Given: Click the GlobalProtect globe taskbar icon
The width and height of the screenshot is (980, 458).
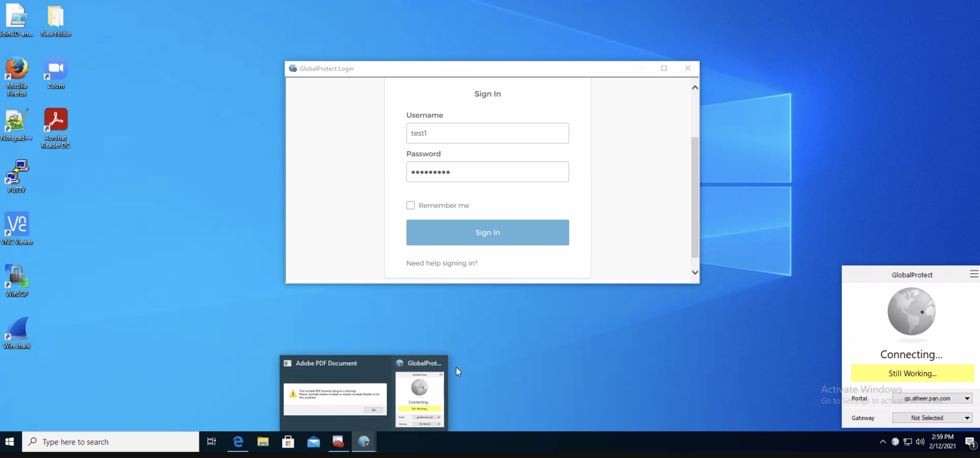Looking at the screenshot, I should pyautogui.click(x=364, y=441).
